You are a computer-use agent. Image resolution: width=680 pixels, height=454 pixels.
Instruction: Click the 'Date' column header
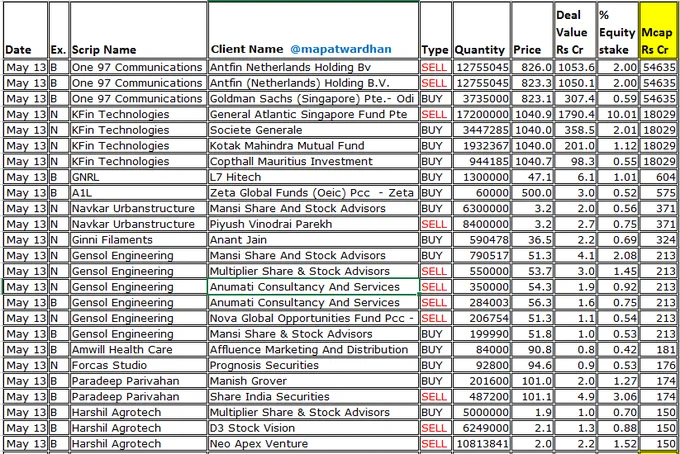point(26,30)
